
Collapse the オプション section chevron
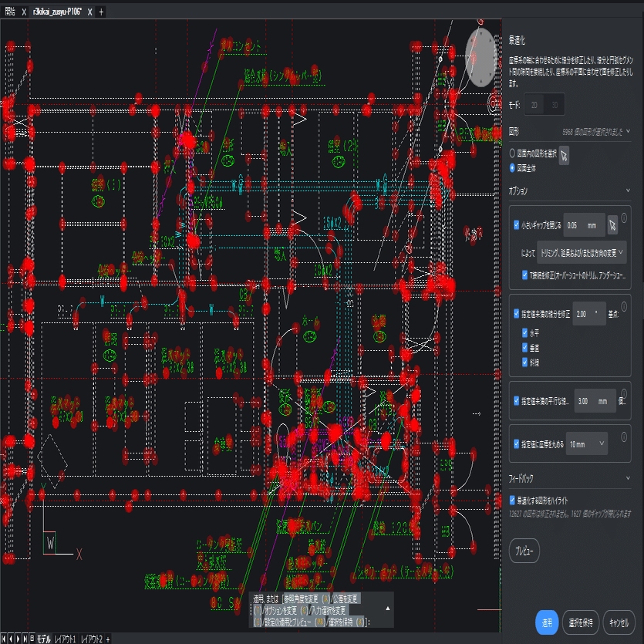[628, 191]
